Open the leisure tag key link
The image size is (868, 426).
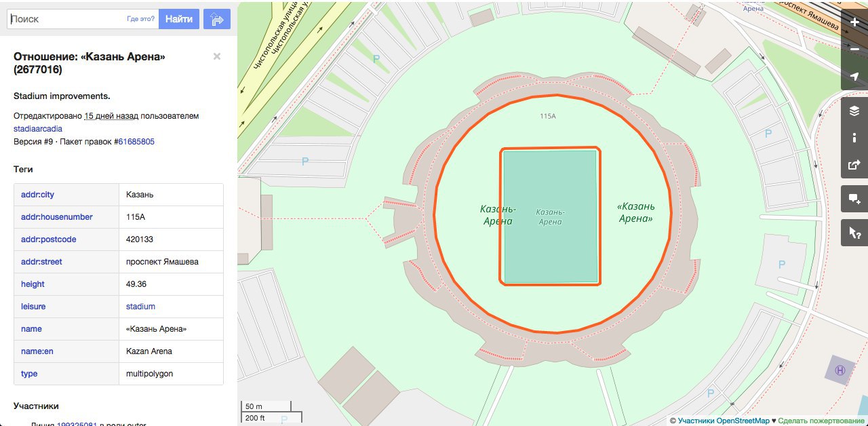(x=33, y=307)
